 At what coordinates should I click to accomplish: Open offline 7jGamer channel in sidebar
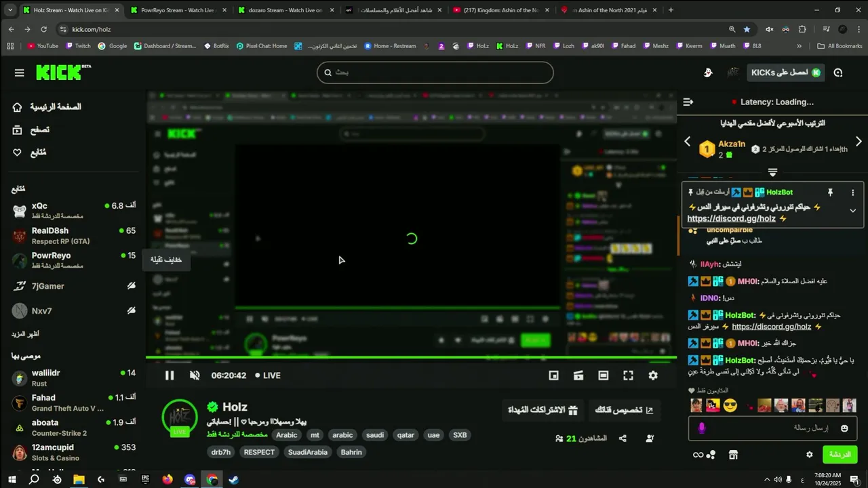click(73, 286)
